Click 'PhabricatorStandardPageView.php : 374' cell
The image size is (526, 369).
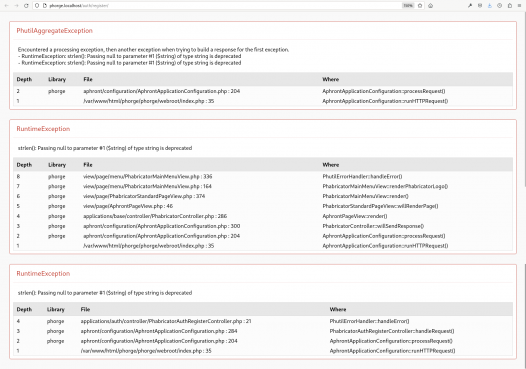[x=144, y=196]
